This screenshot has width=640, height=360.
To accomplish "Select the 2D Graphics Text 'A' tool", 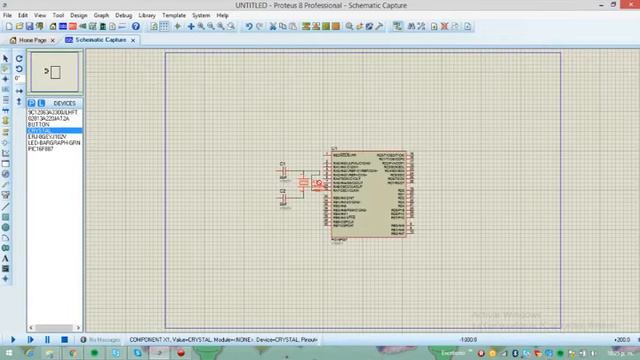I will click(x=5, y=258).
